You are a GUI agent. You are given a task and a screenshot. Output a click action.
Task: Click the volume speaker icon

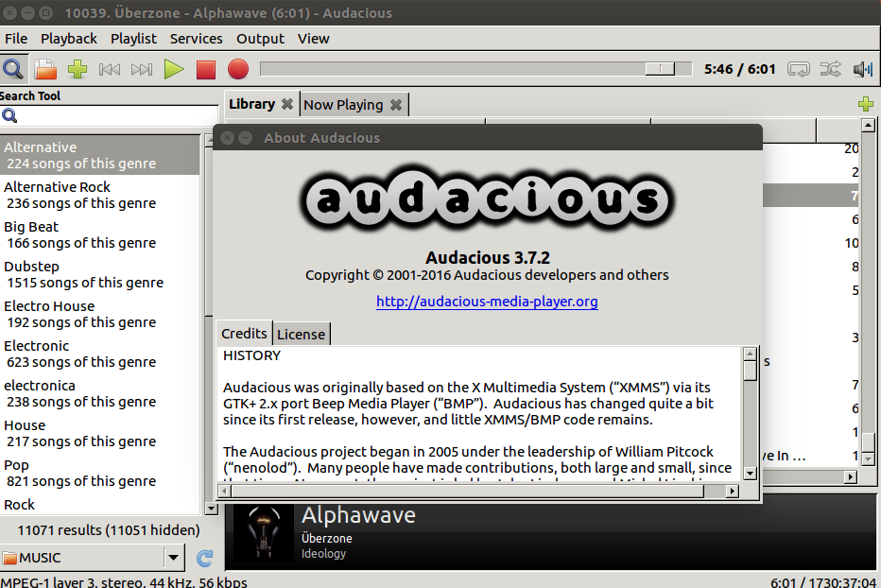[x=862, y=69]
